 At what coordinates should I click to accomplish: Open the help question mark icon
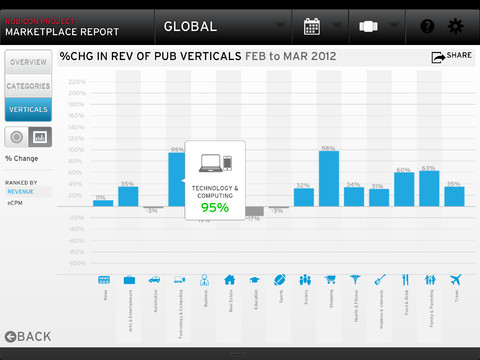pyautogui.click(x=427, y=26)
